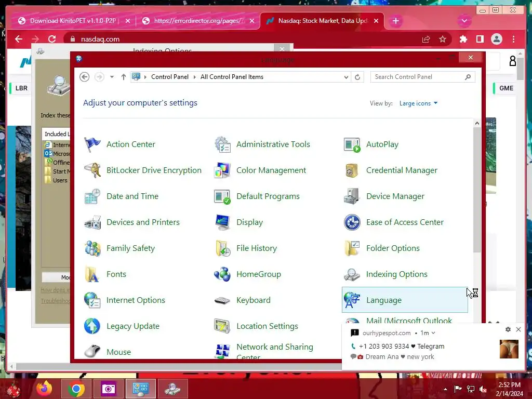Open Chrome tab search dropdown

(x=464, y=21)
